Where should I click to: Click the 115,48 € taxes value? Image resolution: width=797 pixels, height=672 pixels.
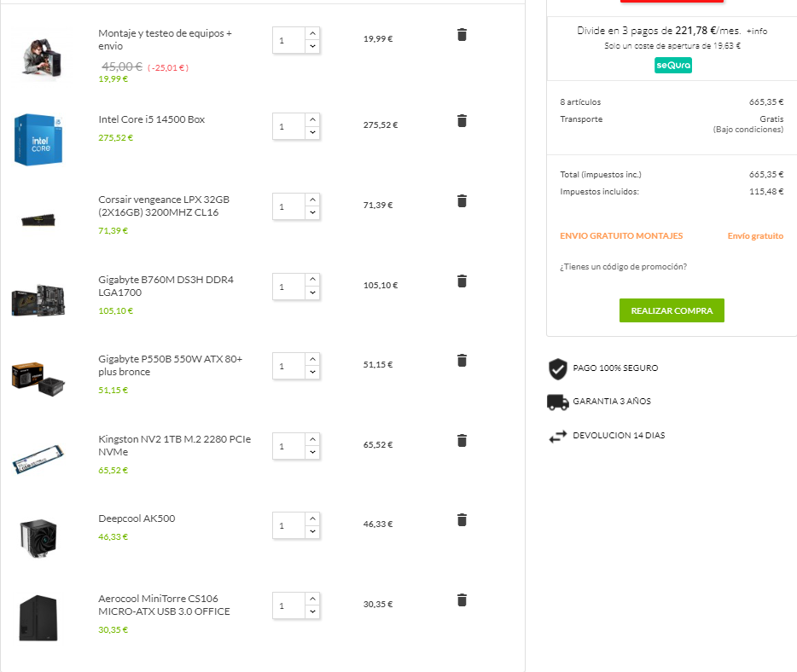(x=766, y=192)
